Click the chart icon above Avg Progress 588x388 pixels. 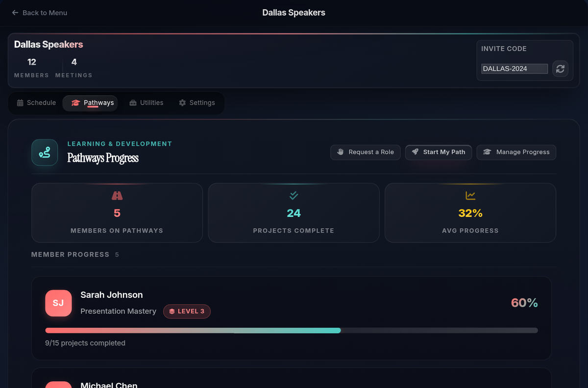point(470,196)
